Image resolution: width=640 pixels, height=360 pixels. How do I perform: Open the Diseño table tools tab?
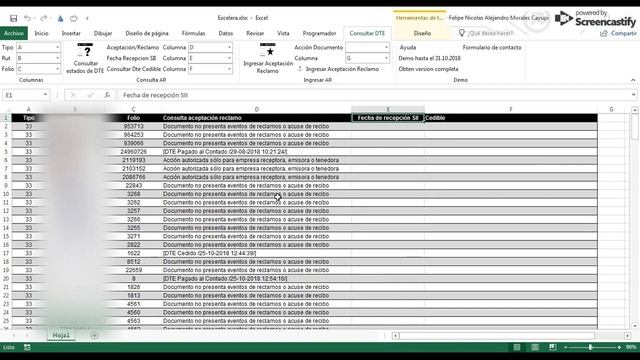pyautogui.click(x=422, y=33)
